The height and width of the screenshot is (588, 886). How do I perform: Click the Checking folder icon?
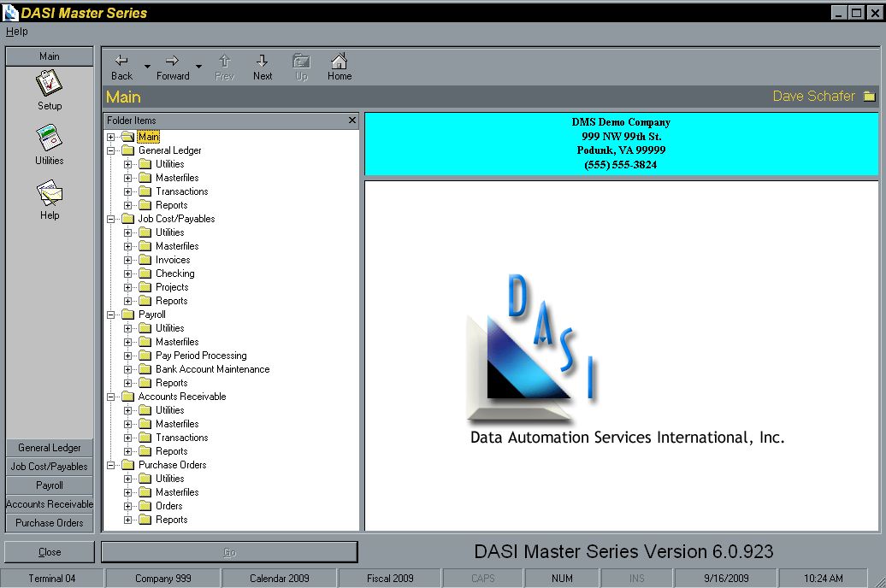[145, 273]
